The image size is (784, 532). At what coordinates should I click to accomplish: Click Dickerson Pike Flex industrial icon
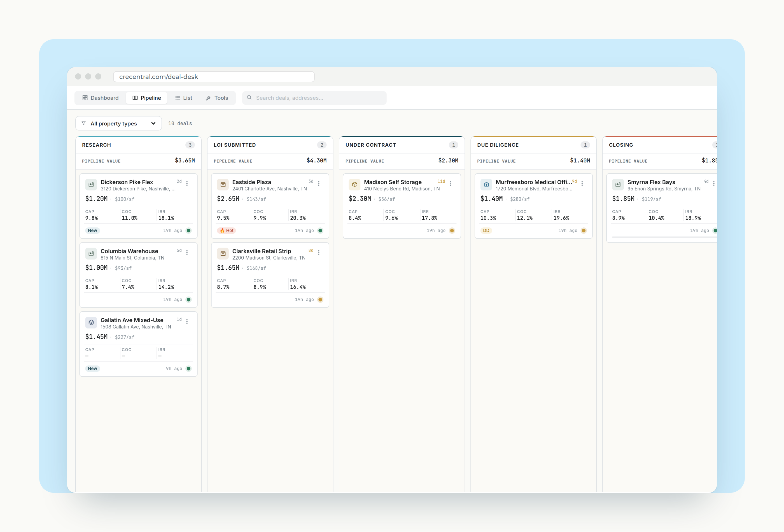(x=91, y=185)
